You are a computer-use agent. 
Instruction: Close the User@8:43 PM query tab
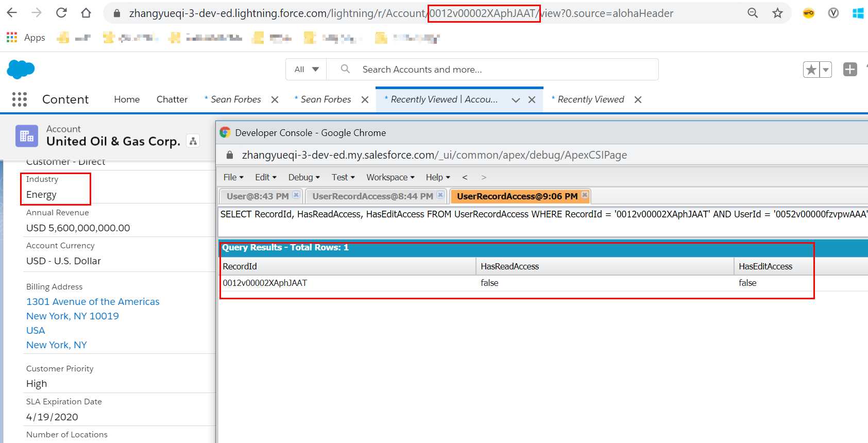[x=296, y=195]
